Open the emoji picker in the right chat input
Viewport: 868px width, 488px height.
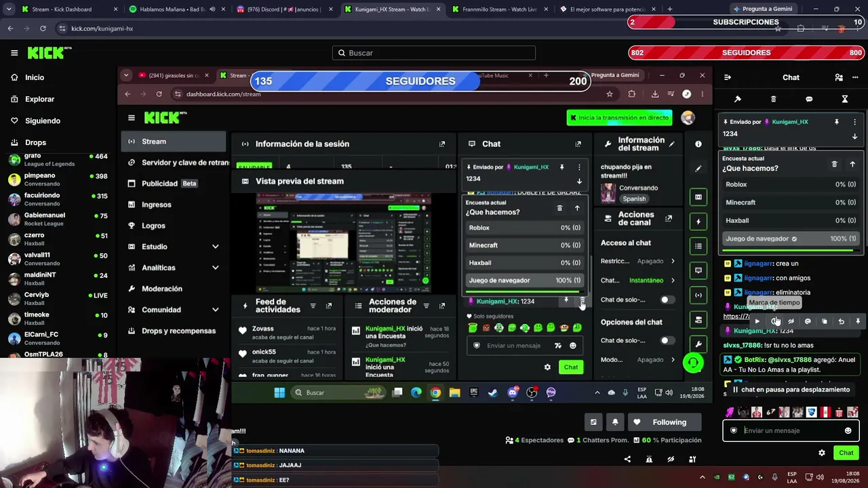coord(848,430)
